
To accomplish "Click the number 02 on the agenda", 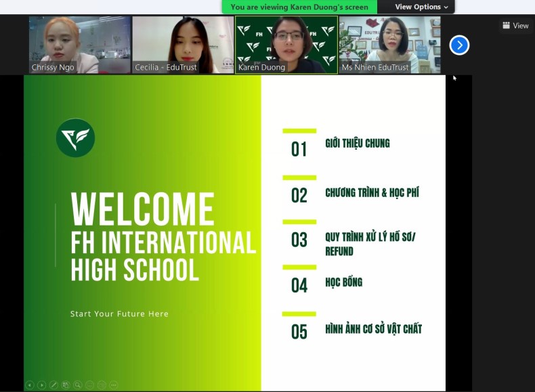I will coord(299,196).
